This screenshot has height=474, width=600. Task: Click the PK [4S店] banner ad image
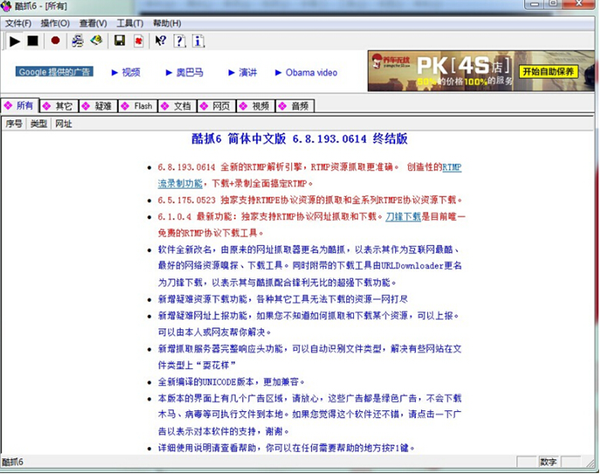(481, 71)
